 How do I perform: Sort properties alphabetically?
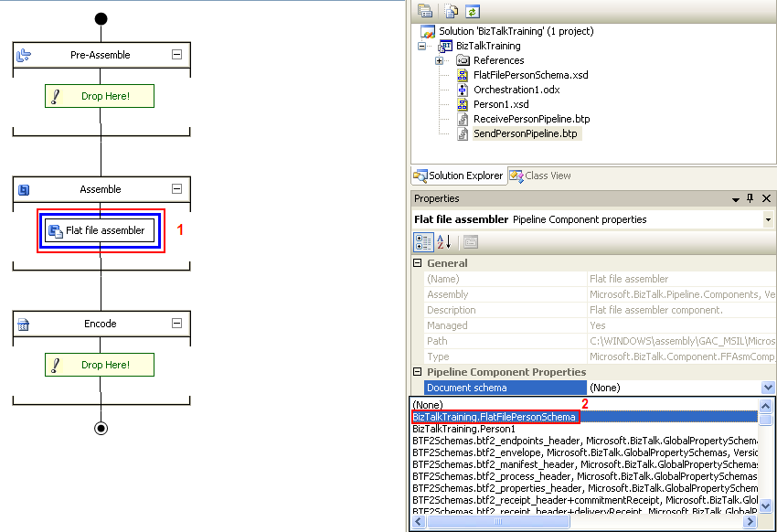point(444,242)
